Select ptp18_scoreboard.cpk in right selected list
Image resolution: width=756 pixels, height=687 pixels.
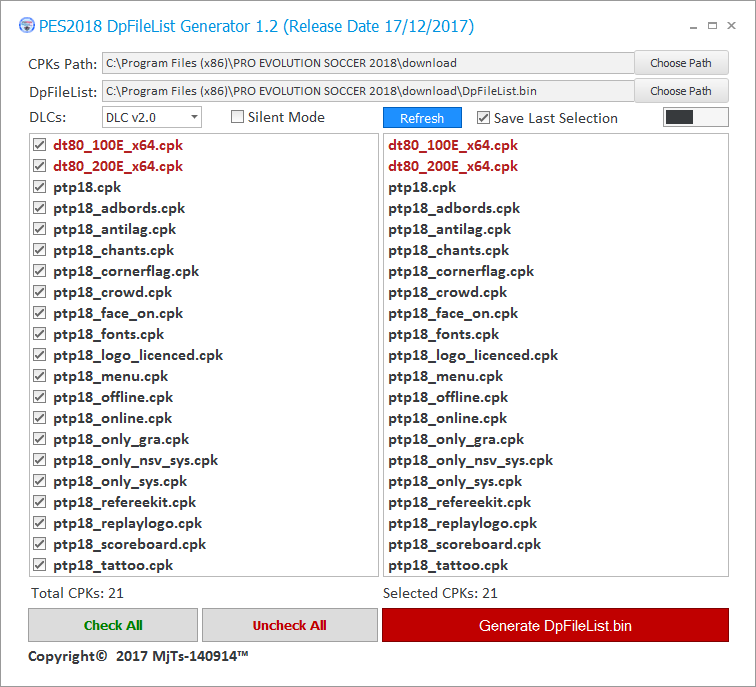pyautogui.click(x=464, y=544)
